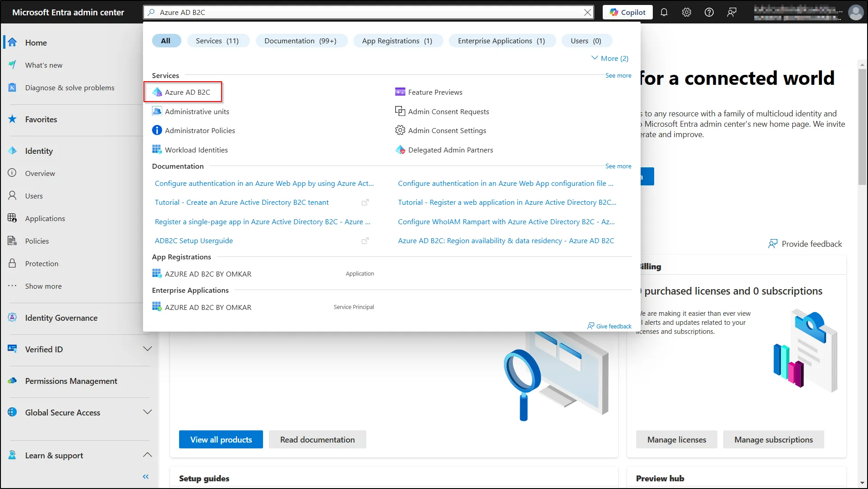Open Region availability & data residency link
Screen dimensions: 868x489
point(506,240)
